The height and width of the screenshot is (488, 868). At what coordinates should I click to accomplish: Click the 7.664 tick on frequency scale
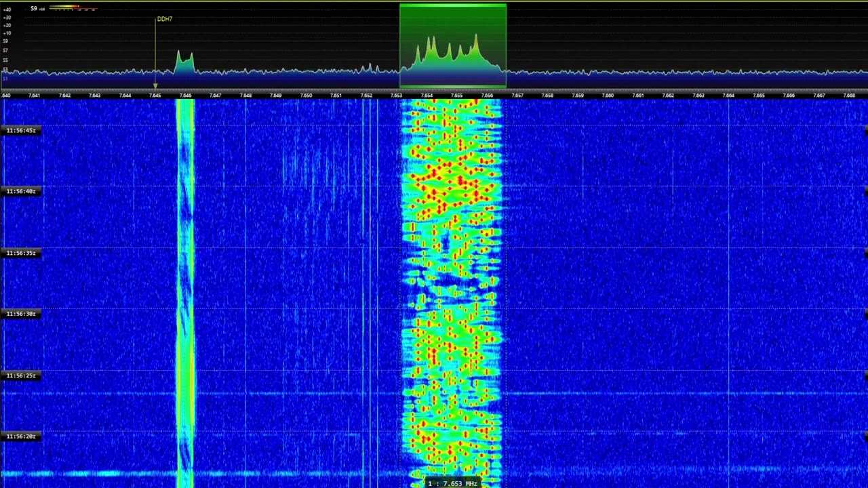(728, 96)
